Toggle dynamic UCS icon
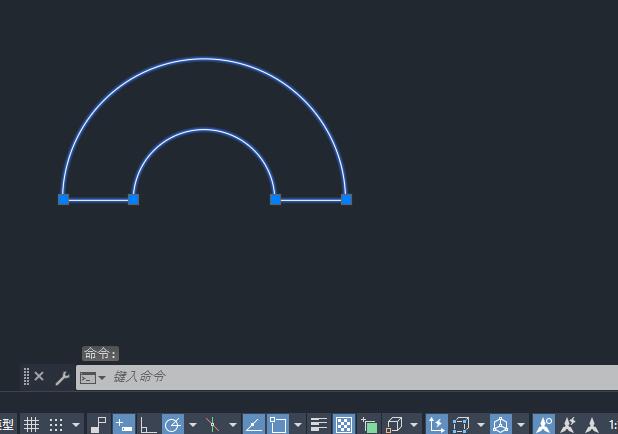This screenshot has height=434, width=618. pos(436,424)
